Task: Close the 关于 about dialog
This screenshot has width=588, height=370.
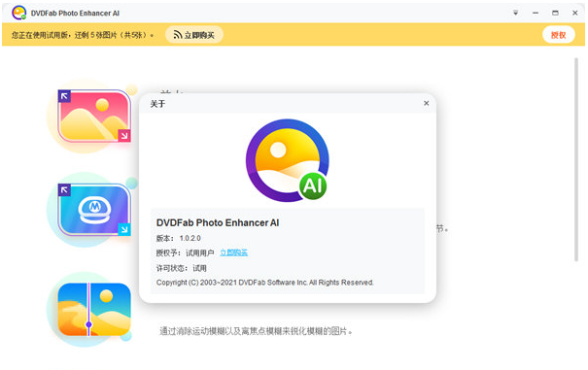Action: coord(426,103)
